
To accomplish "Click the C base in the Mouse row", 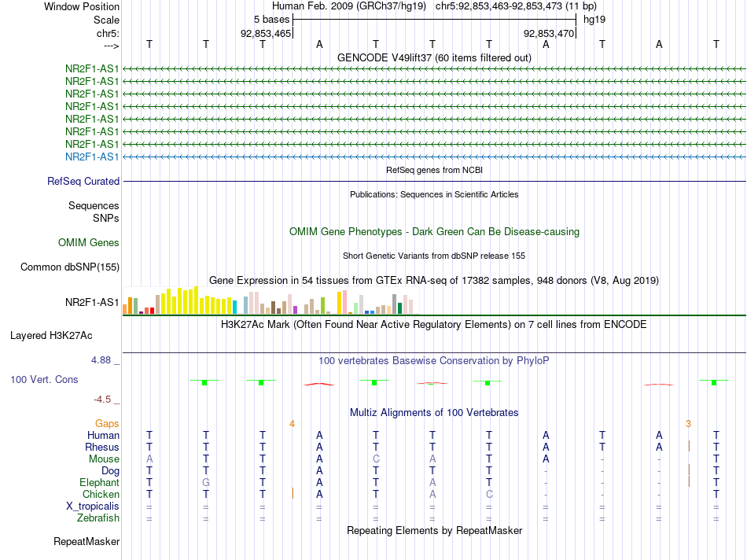I will tap(376, 459).
